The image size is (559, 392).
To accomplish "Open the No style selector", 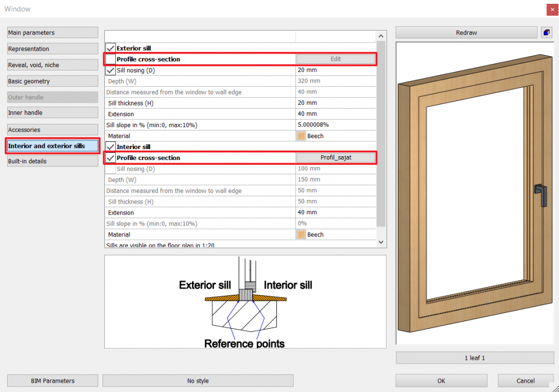I will click(198, 381).
